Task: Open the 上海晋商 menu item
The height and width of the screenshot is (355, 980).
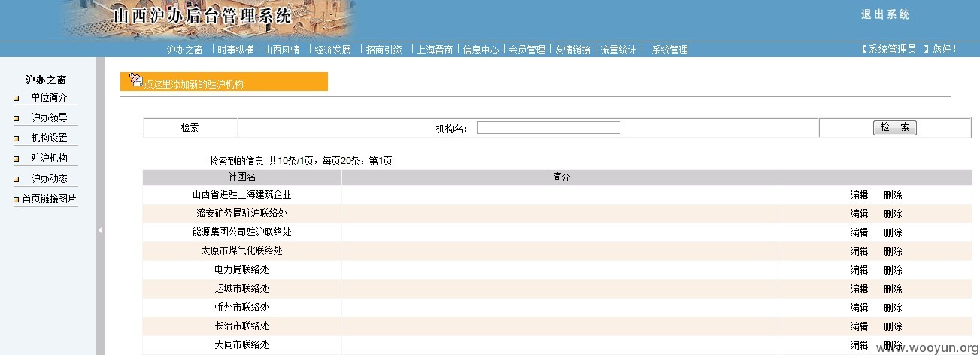Action: [435, 50]
